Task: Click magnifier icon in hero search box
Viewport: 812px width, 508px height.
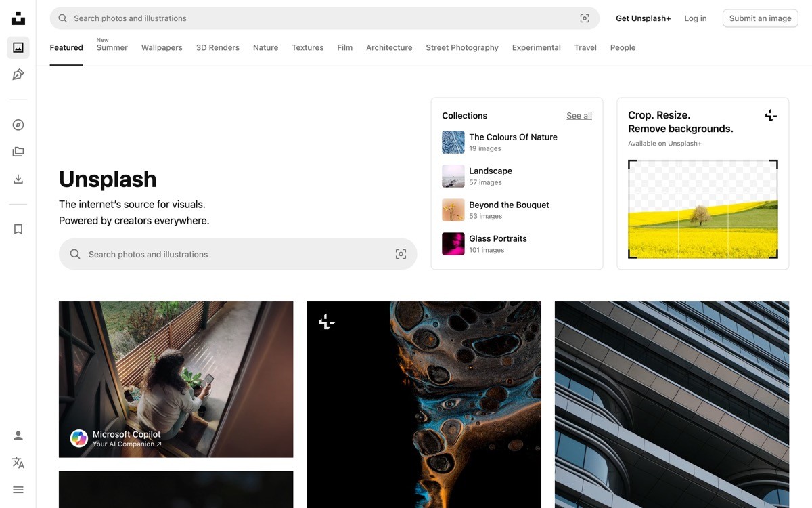Action: tap(75, 254)
